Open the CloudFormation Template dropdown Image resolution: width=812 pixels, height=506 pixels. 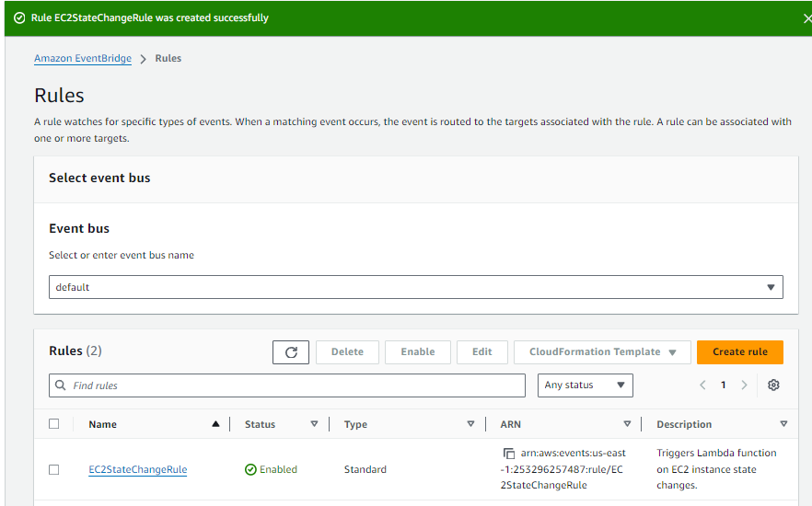click(x=602, y=352)
